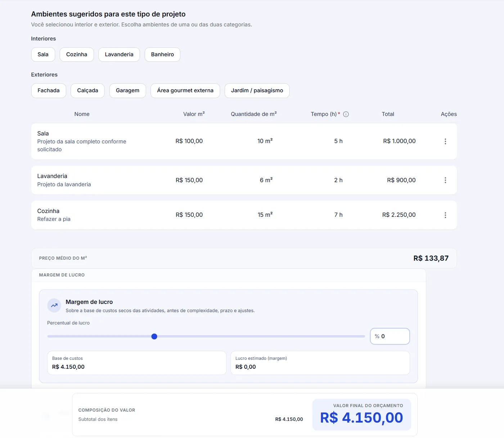Click the Nome column header
The width and height of the screenshot is (504, 438).
coord(82,114)
